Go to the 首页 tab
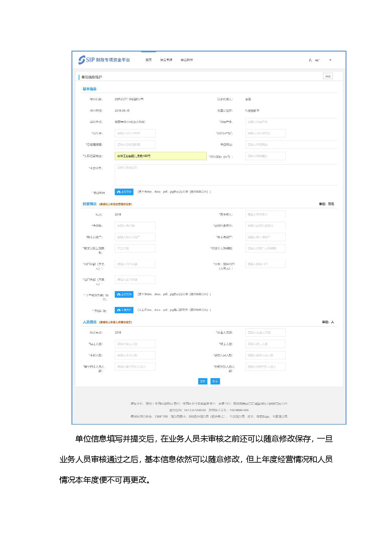The image size is (392, 555). click(149, 60)
